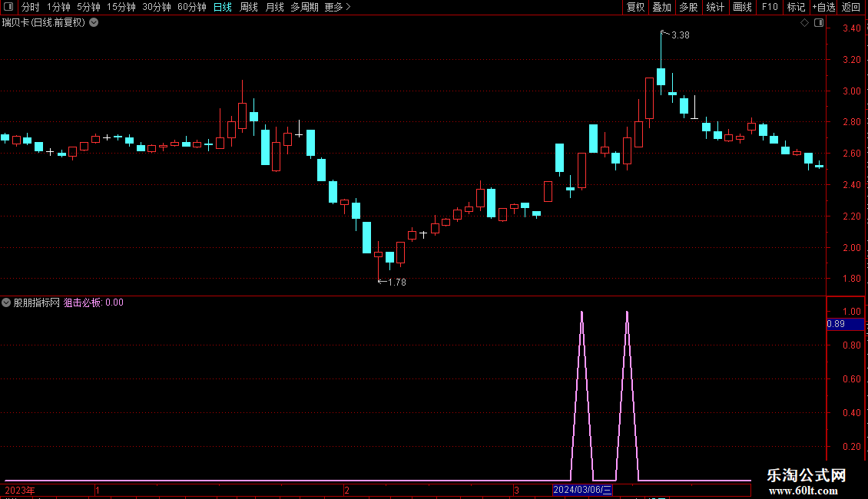868x499 pixels.
Task: Expand dropdown next to 瑞贝卡 title
Action: (94, 23)
